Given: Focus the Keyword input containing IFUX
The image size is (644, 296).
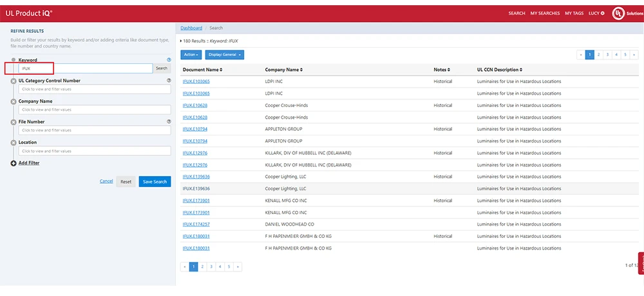Looking at the screenshot, I should 86,68.
